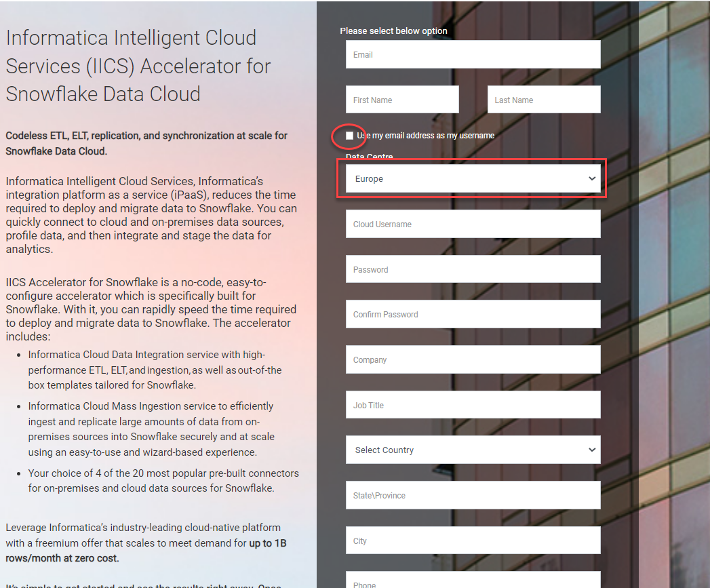
Task: Click the chevron arrow on Select Country
Action: (591, 450)
